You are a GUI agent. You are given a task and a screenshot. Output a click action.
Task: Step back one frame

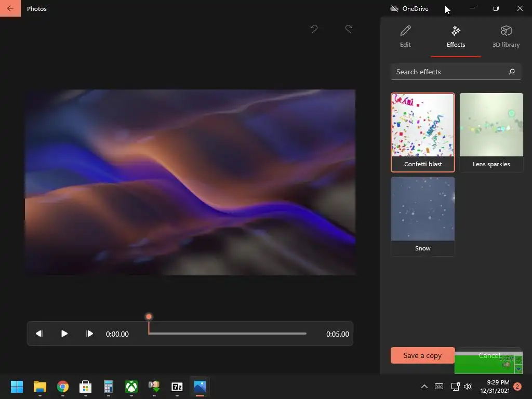tap(39, 334)
